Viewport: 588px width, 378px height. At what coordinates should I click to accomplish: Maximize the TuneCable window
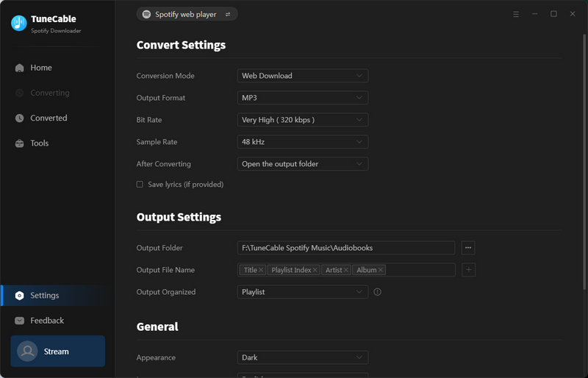tap(553, 14)
